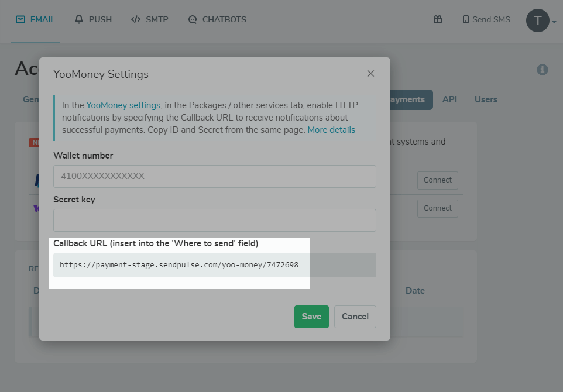Open the CHATBOTS section
The image size is (563, 392).
point(217,19)
